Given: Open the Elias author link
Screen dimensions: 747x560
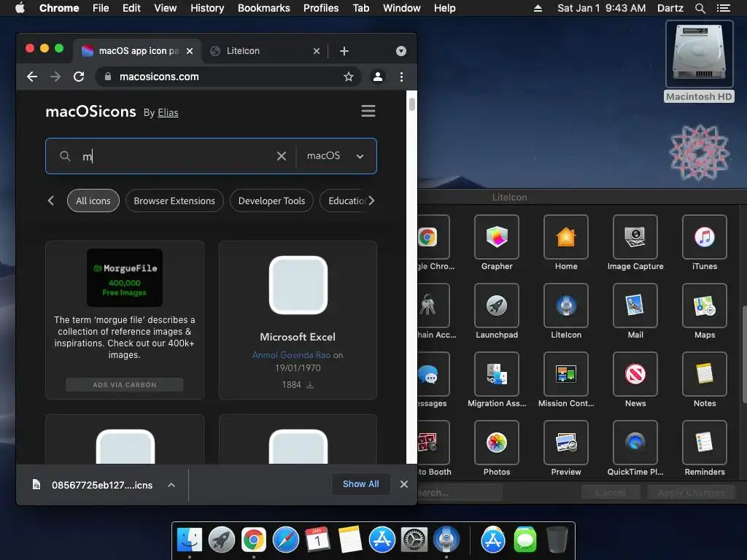Looking at the screenshot, I should (168, 112).
